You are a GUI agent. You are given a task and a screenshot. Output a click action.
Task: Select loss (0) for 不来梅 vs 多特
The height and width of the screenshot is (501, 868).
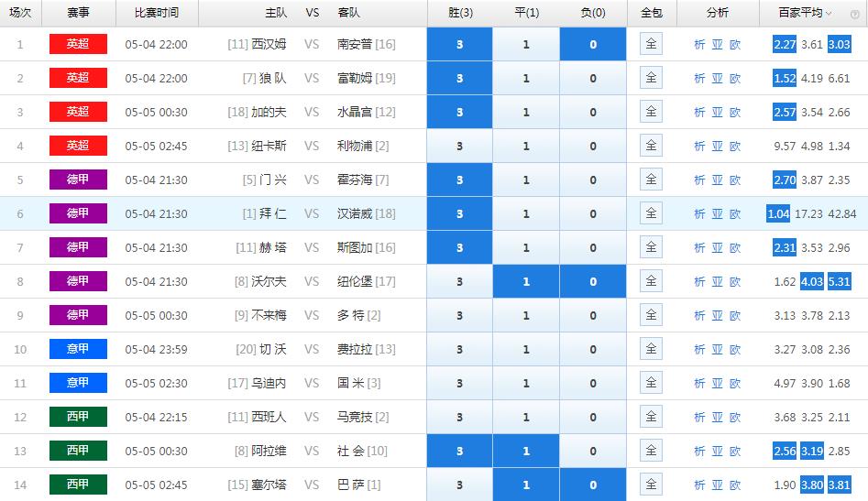click(x=593, y=315)
